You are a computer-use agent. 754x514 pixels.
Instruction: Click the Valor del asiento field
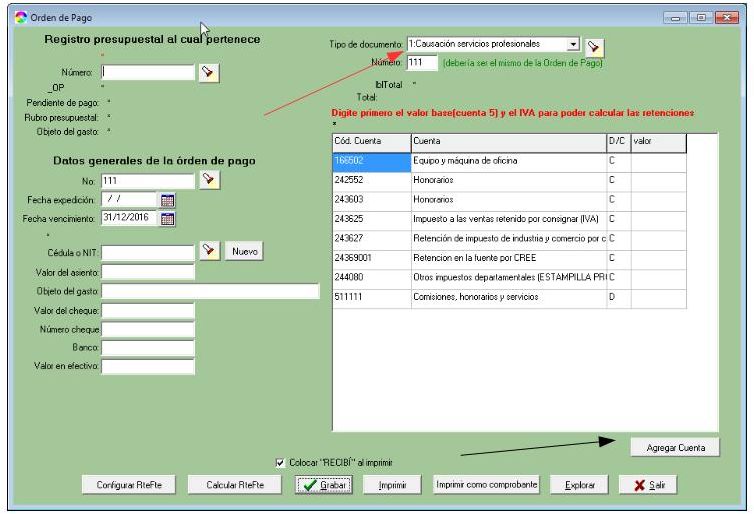tap(148, 272)
